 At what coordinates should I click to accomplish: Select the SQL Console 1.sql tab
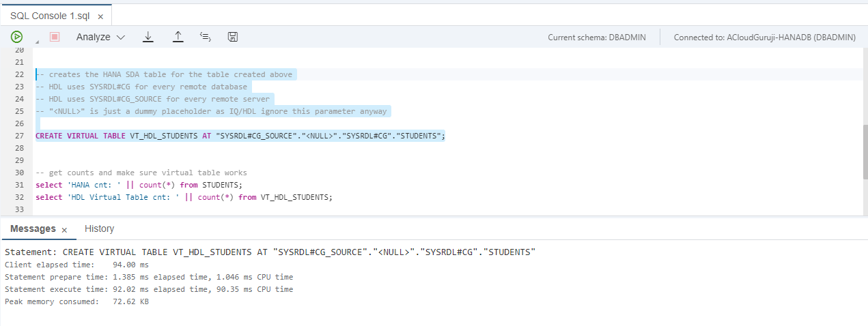click(48, 16)
